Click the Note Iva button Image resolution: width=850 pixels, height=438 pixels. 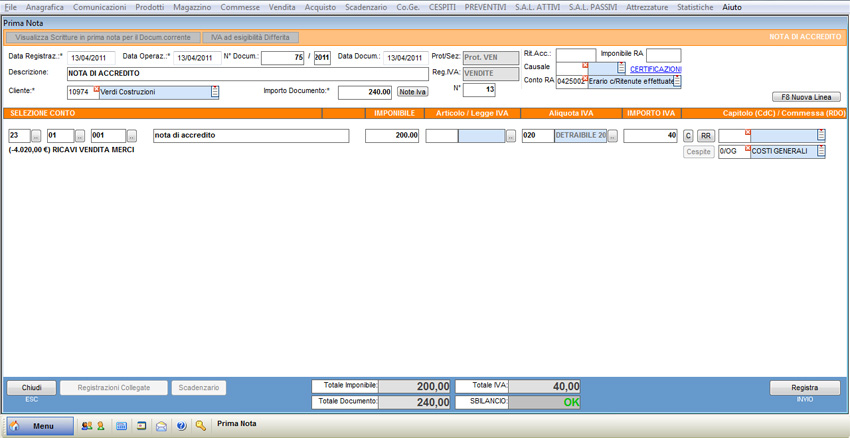[412, 92]
